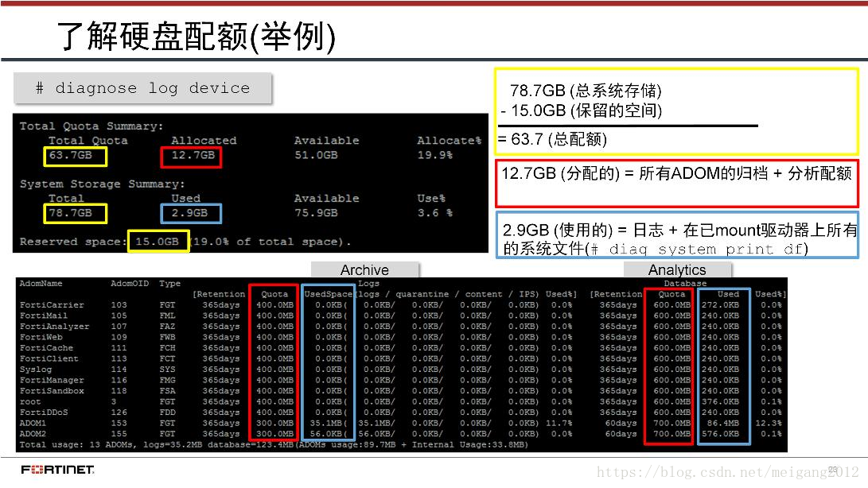Select the FortiClient row name

pyautogui.click(x=49, y=358)
